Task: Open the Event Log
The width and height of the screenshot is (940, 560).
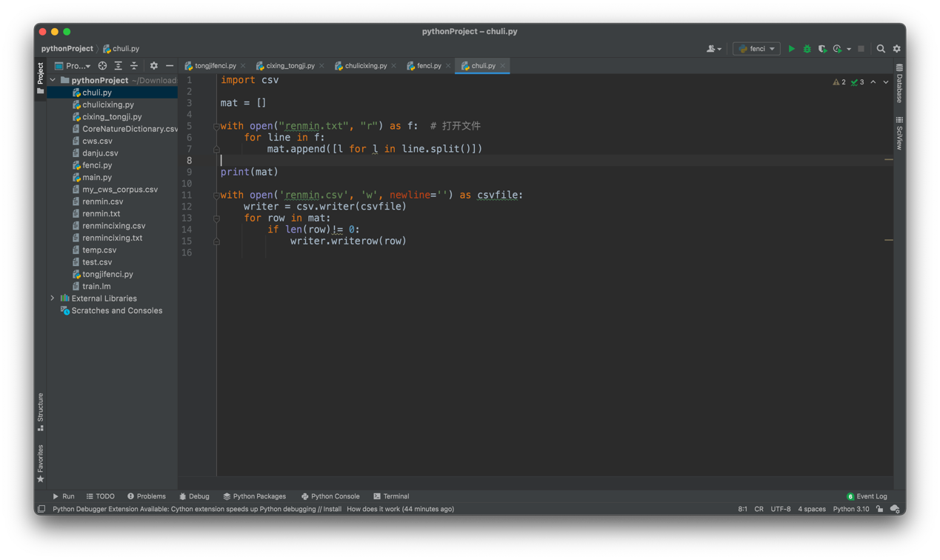Action: click(x=867, y=496)
